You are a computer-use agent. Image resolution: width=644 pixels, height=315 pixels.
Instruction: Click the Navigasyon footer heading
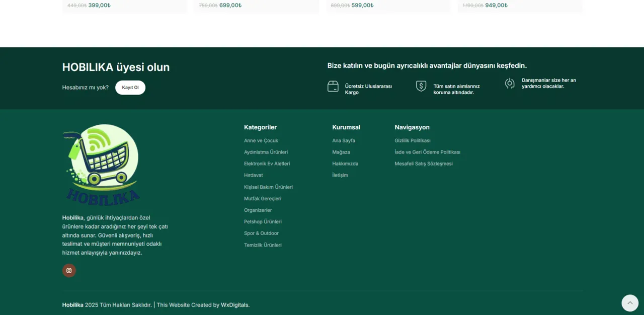tap(412, 127)
